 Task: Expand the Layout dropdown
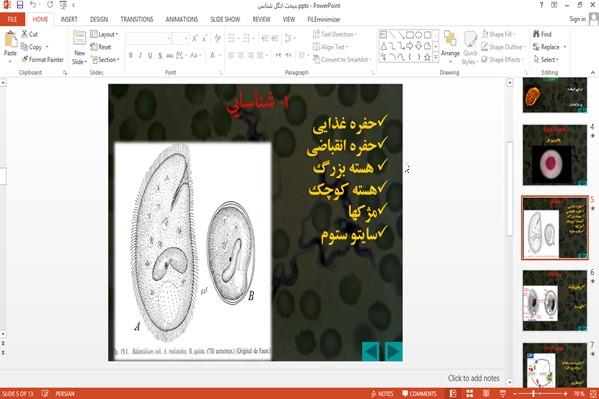point(104,34)
